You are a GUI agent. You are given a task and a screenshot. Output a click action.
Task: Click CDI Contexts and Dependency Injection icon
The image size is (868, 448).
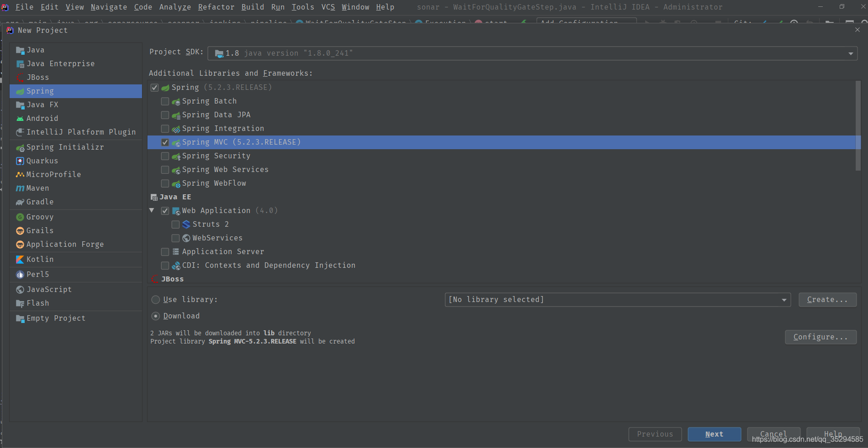(176, 266)
